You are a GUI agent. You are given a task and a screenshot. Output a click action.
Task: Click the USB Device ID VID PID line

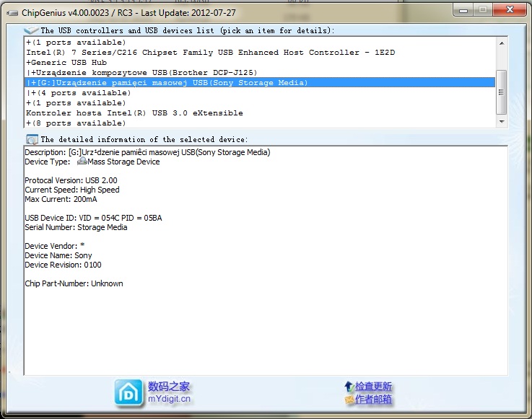click(x=93, y=218)
